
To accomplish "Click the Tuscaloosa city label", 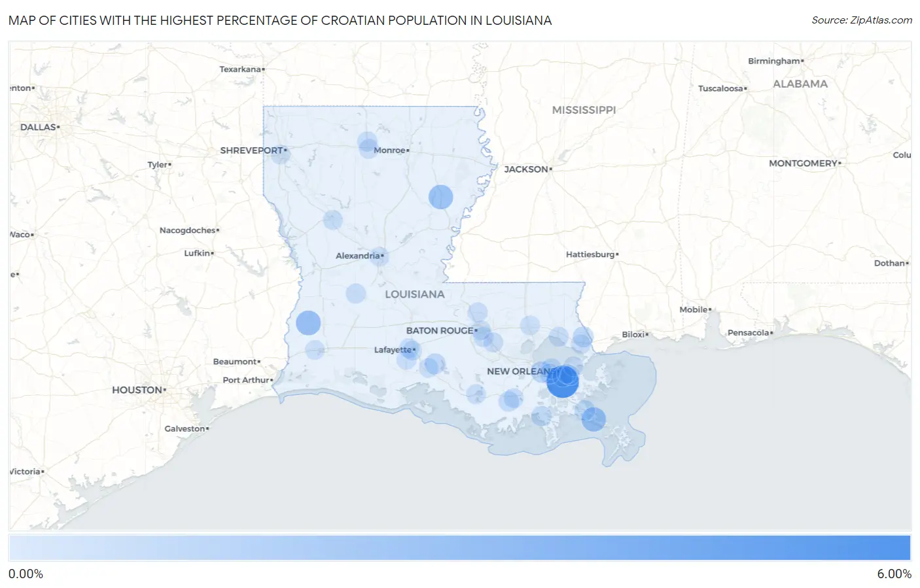I will tap(720, 88).
